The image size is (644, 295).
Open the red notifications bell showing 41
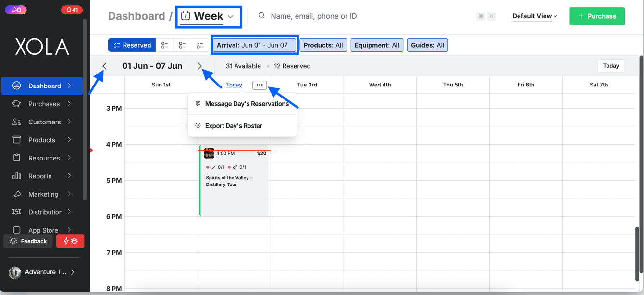pyautogui.click(x=72, y=9)
